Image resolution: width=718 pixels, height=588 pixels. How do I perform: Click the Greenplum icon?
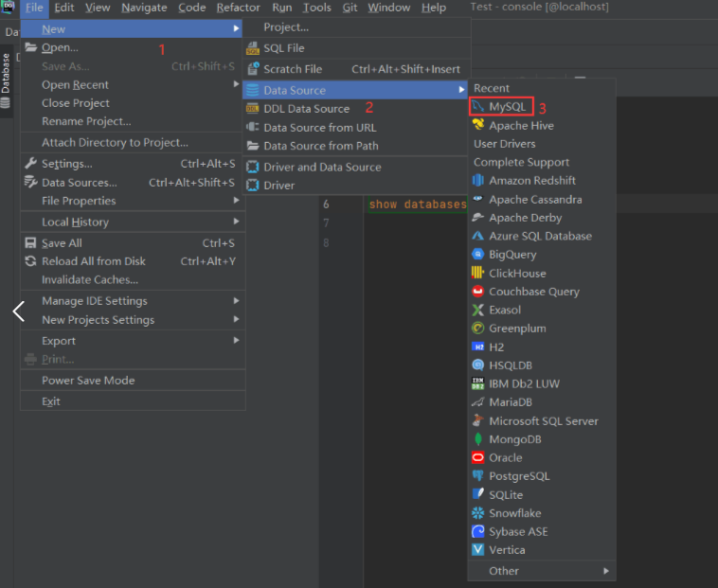click(477, 329)
